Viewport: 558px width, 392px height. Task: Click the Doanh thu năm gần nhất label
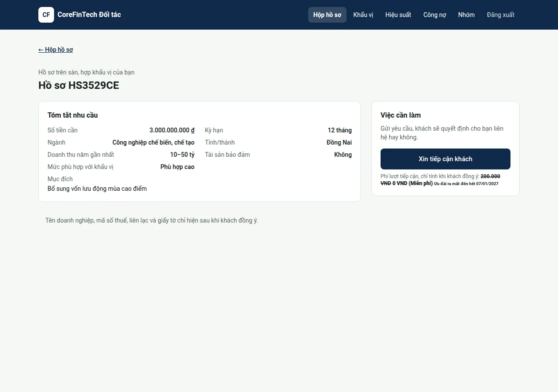81,155
